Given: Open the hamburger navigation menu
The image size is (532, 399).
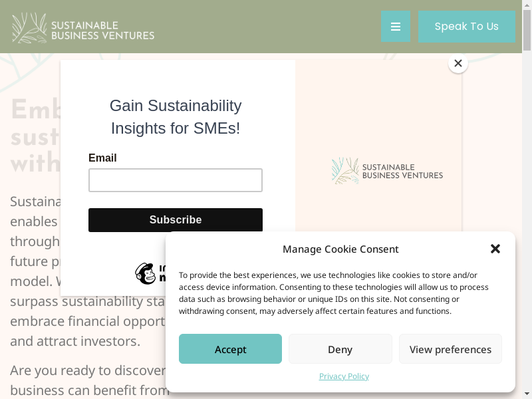Looking at the screenshot, I should tap(396, 27).
